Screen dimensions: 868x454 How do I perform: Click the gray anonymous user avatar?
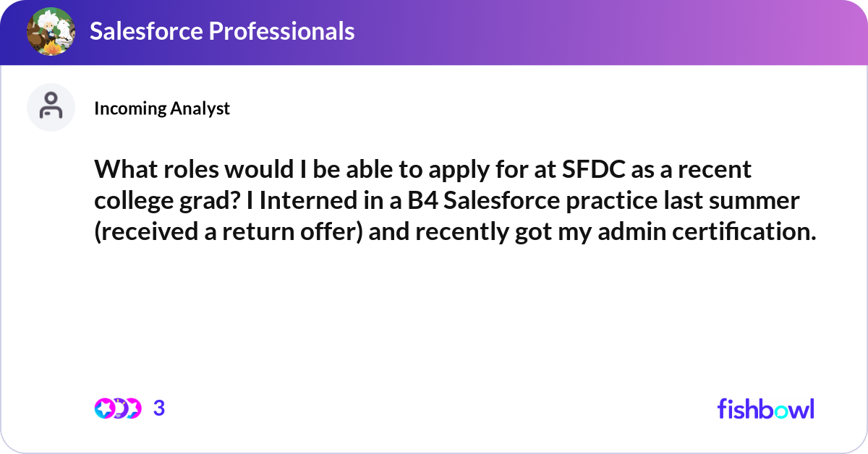(x=51, y=106)
